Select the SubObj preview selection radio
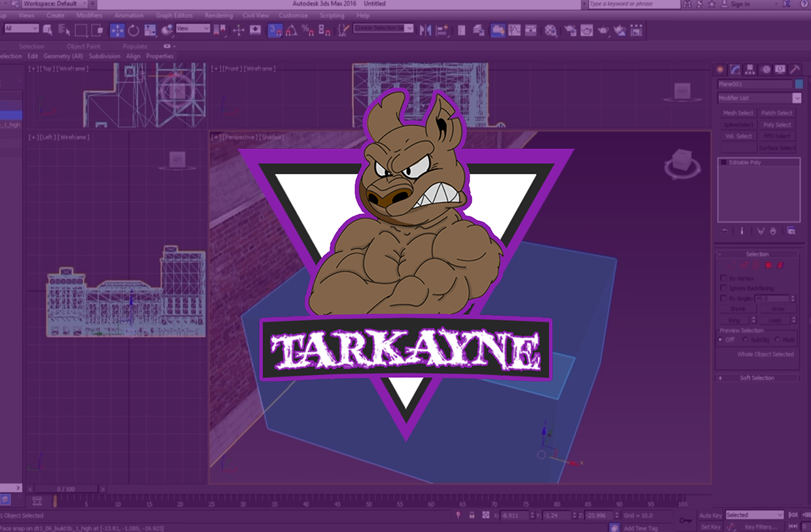Image resolution: width=811 pixels, height=532 pixels. point(746,340)
